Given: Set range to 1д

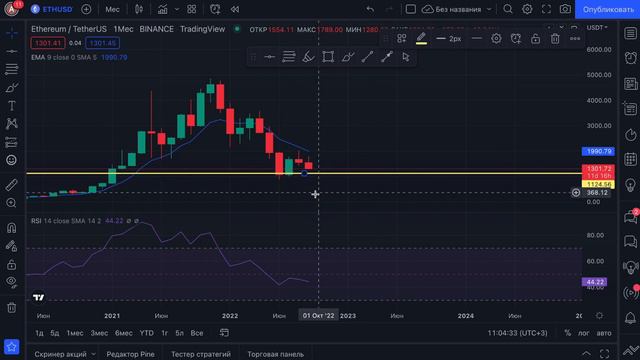Looking at the screenshot, I should pos(39,333).
